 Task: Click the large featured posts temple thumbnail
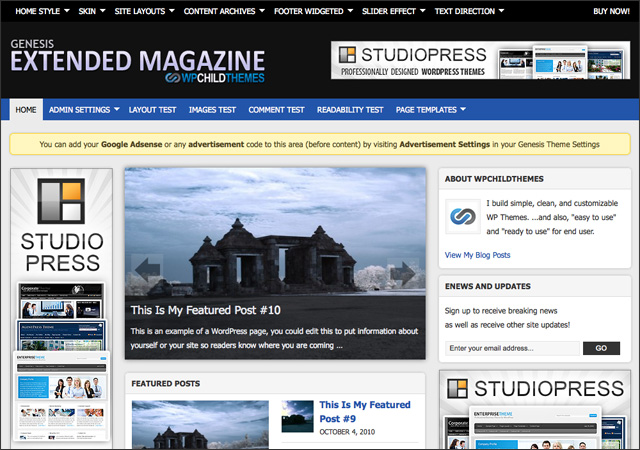[200, 425]
